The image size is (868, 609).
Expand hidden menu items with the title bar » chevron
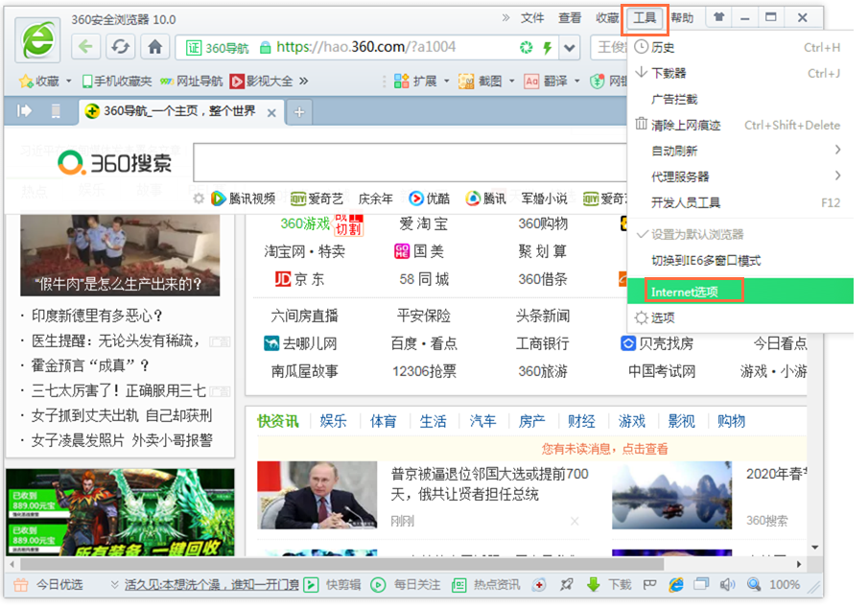pos(505,17)
